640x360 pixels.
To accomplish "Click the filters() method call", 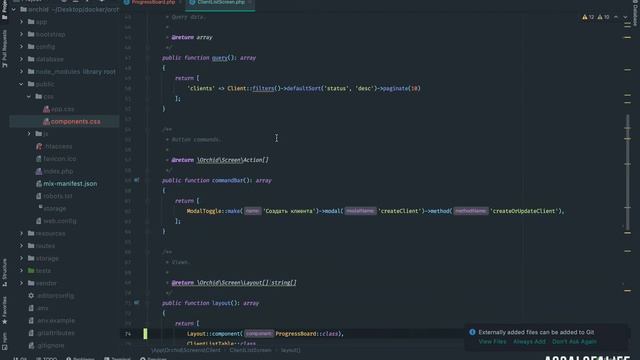I will pos(263,88).
